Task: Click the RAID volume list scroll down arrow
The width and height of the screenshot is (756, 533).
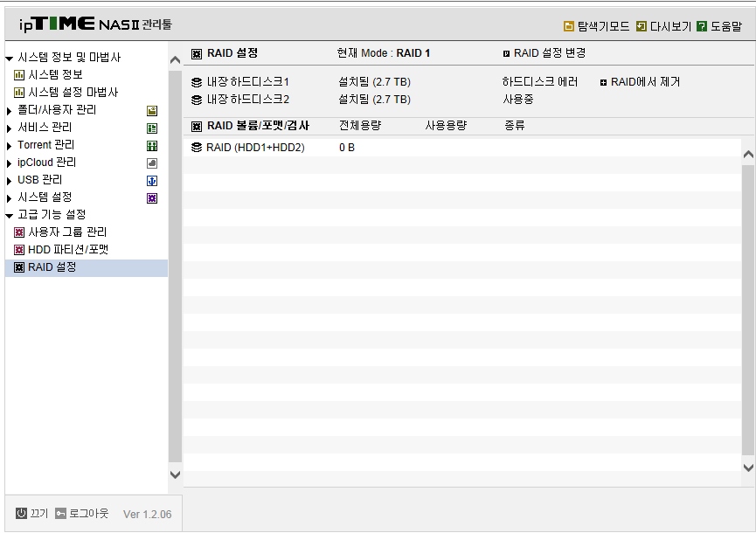Action: (748, 467)
